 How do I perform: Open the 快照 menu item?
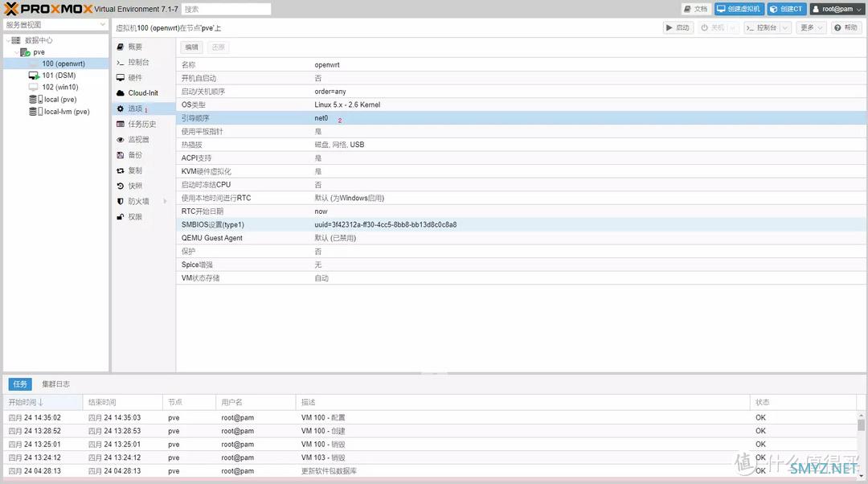click(144, 186)
